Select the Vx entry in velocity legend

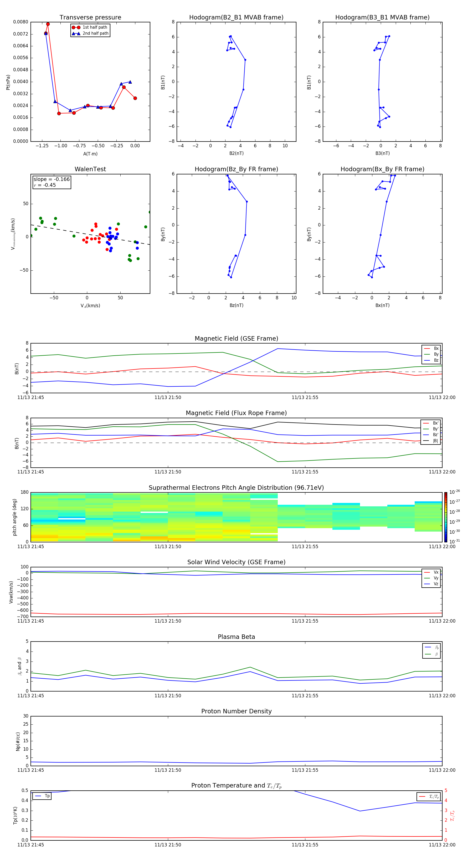click(x=431, y=572)
